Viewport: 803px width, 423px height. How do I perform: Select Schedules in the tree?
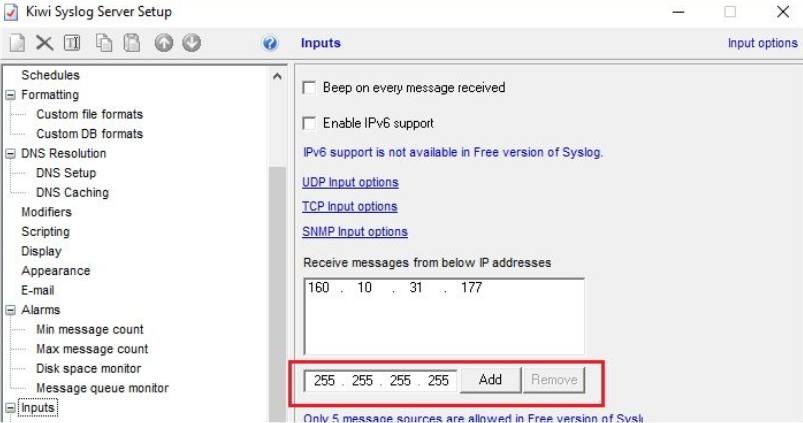[50, 75]
